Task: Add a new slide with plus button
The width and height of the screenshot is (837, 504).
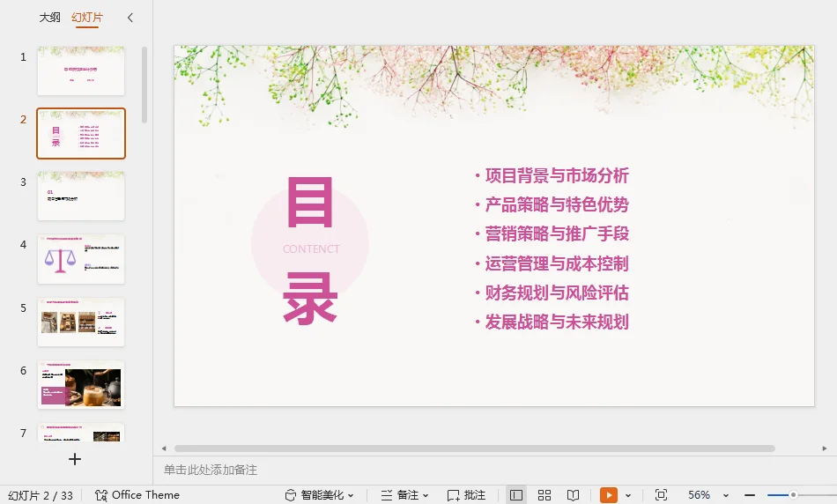Action: (75, 459)
